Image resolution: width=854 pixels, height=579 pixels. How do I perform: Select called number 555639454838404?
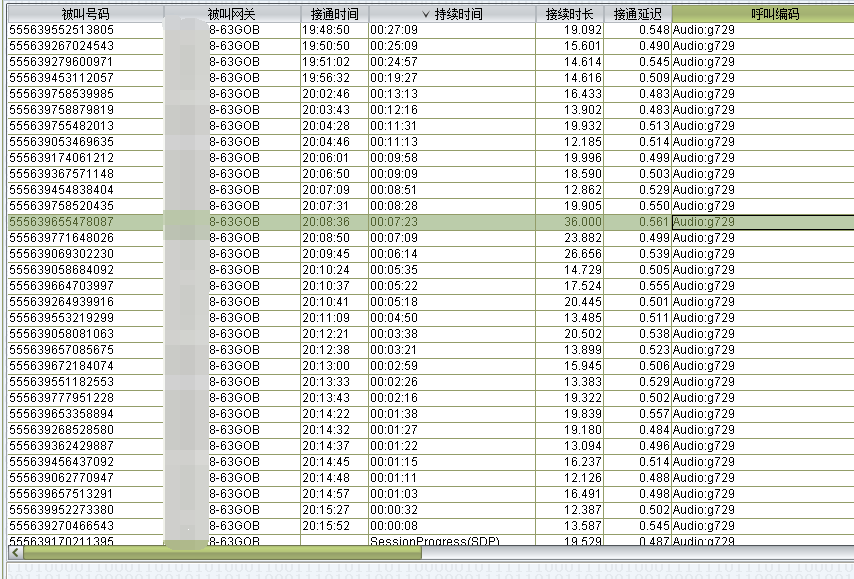[62, 190]
